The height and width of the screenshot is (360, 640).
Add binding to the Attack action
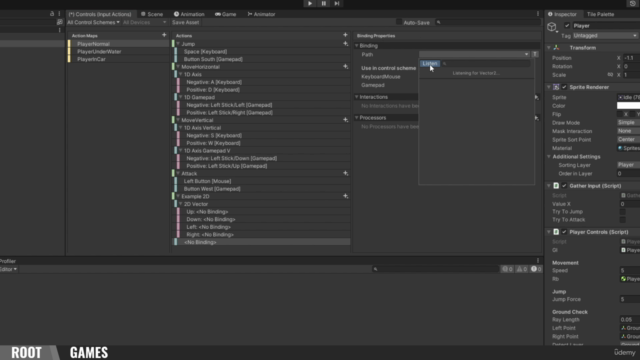tap(345, 173)
